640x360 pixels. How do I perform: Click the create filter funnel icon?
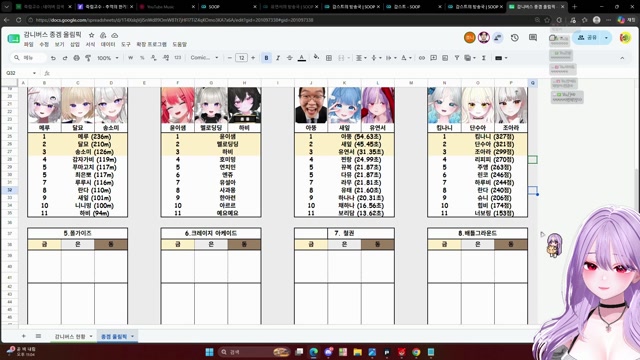[x=457, y=58]
